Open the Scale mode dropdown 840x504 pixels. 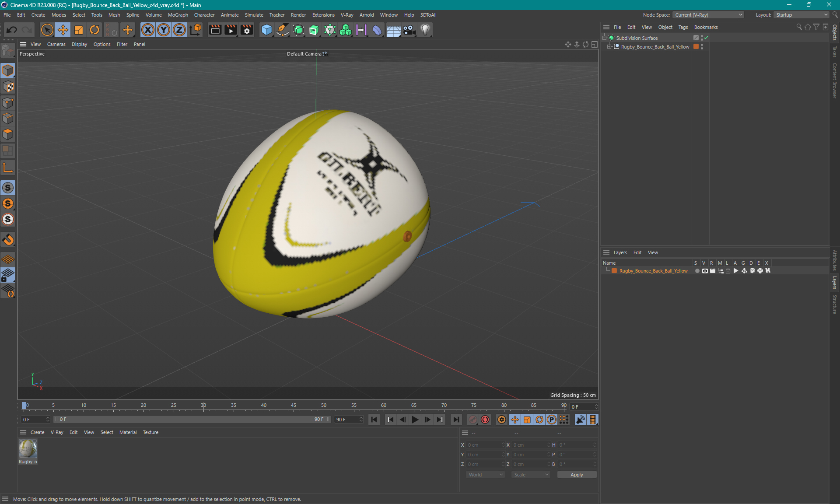[531, 475]
